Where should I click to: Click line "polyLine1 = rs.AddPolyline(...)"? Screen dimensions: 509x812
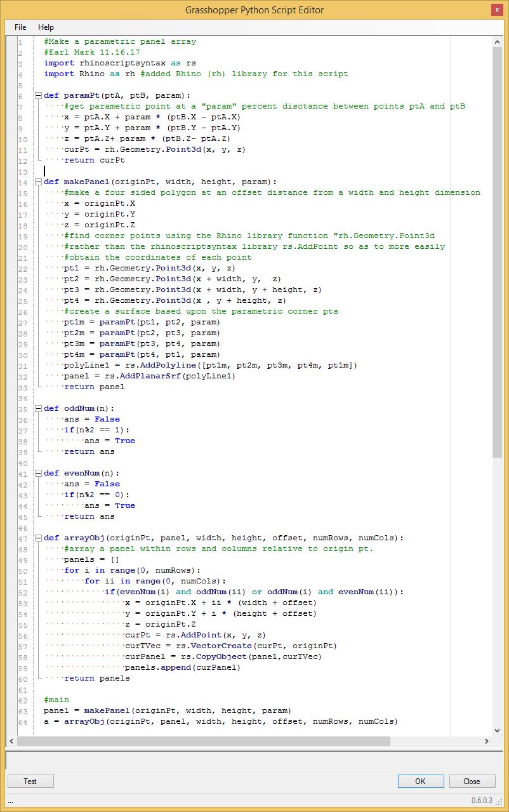pyautogui.click(x=211, y=365)
